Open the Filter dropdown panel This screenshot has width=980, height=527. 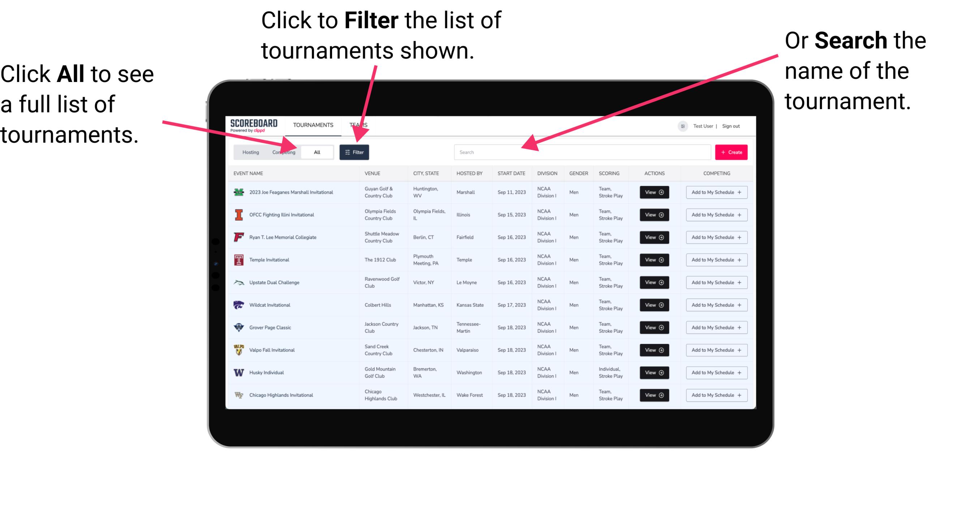click(354, 152)
